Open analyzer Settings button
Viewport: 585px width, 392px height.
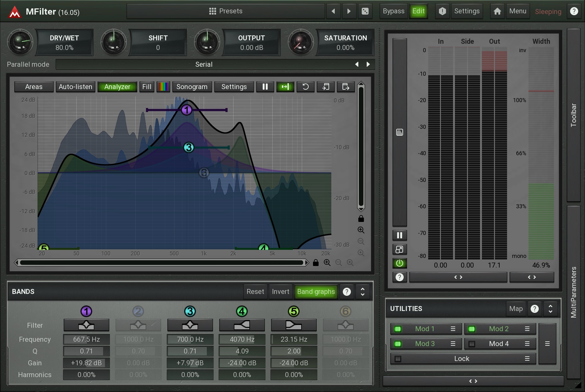tap(234, 87)
